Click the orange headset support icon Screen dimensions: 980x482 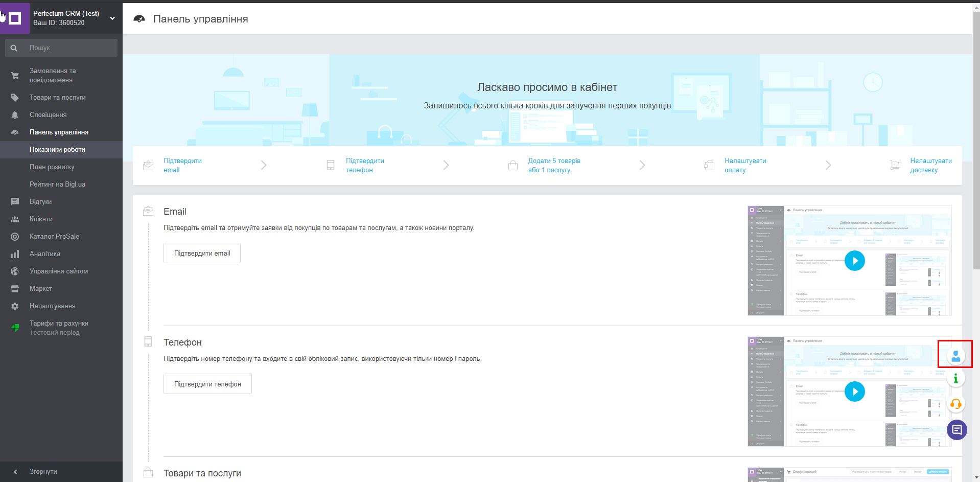955,404
